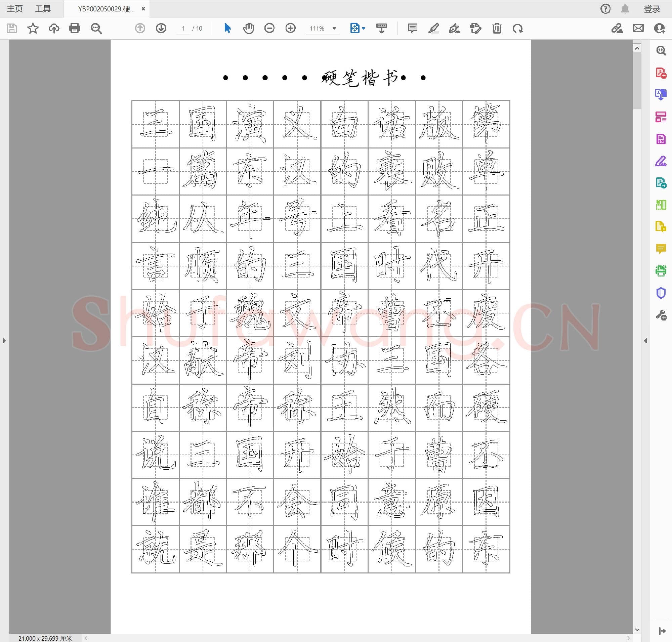
Task: Click the Protect shield icon in sidebar
Action: (661, 293)
